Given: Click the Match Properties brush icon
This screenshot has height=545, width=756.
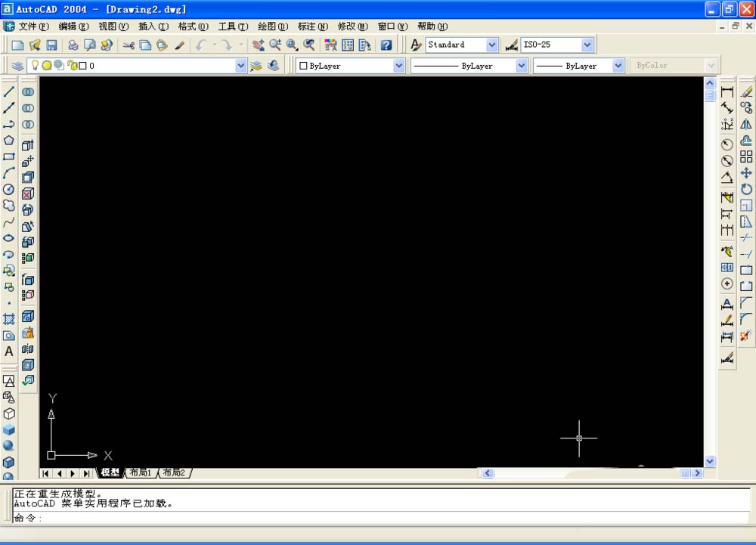Looking at the screenshot, I should coord(179,45).
